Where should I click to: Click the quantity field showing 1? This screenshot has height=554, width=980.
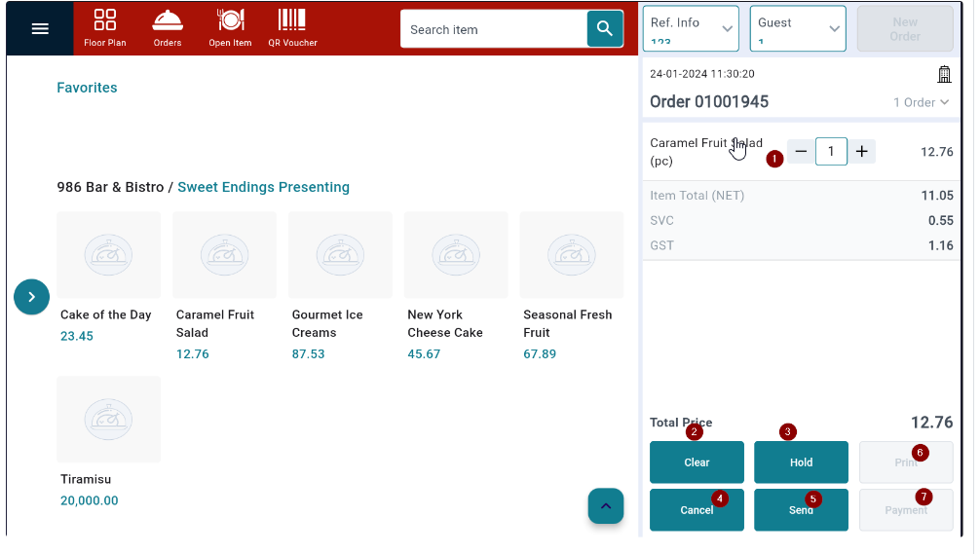(x=831, y=152)
